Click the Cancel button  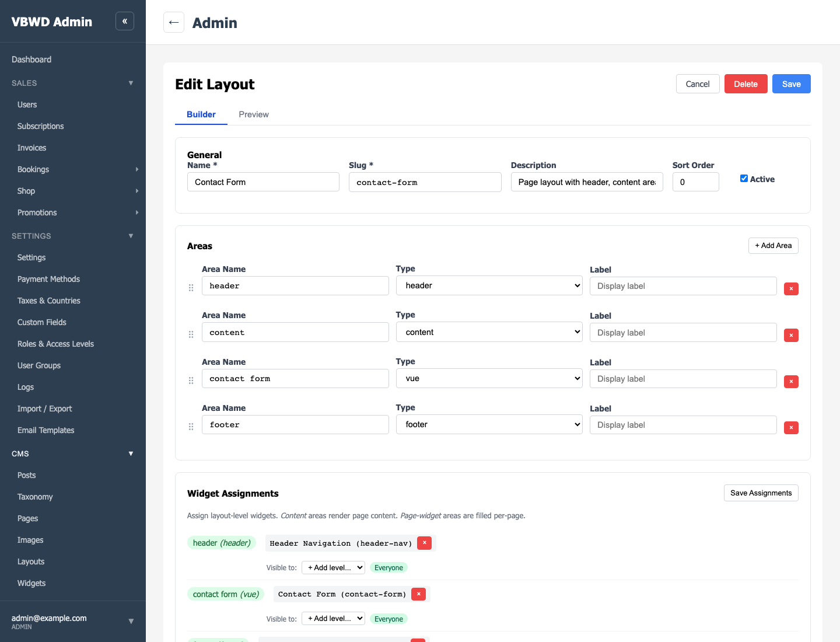pyautogui.click(x=698, y=84)
